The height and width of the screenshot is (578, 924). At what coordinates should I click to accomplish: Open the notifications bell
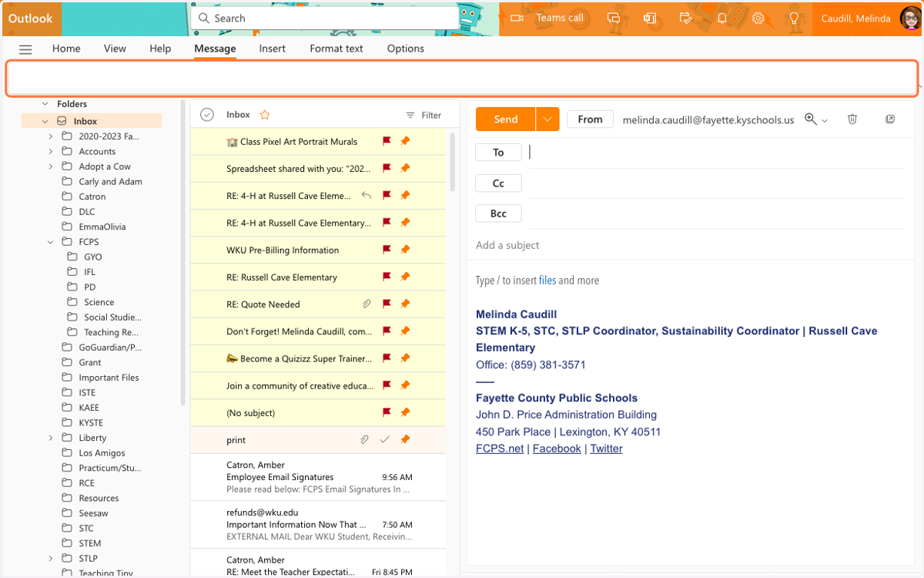(722, 18)
